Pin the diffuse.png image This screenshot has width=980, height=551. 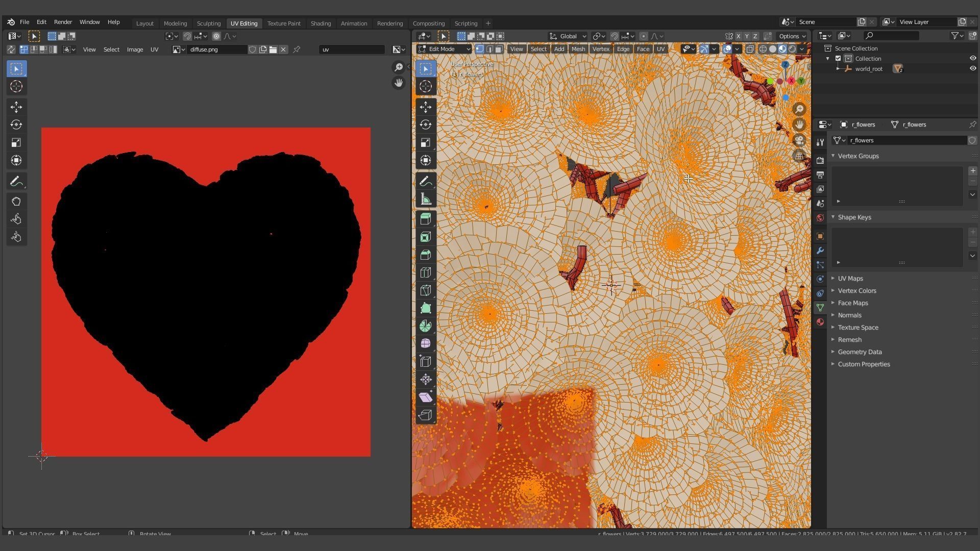point(297,49)
